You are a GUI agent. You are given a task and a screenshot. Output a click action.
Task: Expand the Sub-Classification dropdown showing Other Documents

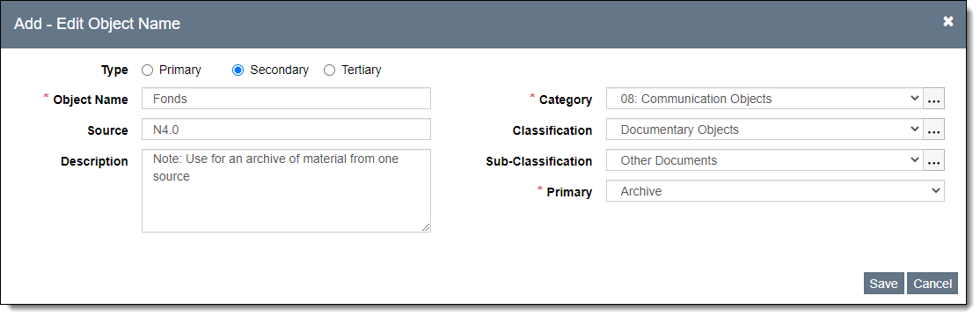tap(764, 160)
